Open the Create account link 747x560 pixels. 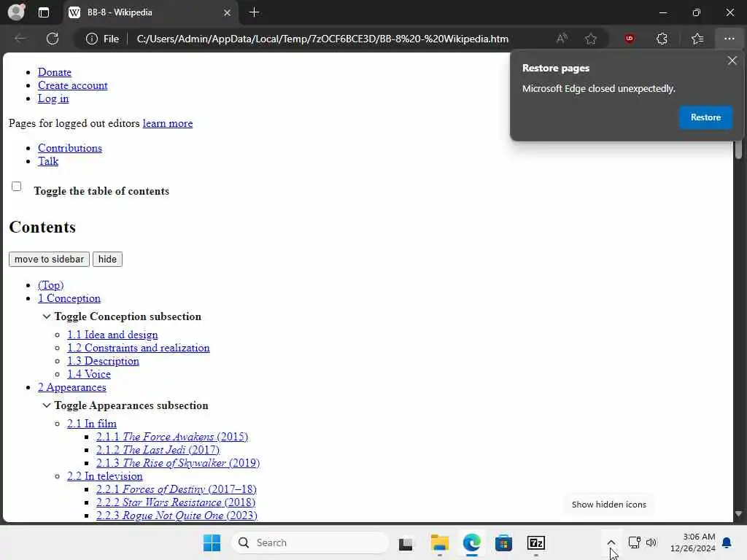tap(73, 85)
